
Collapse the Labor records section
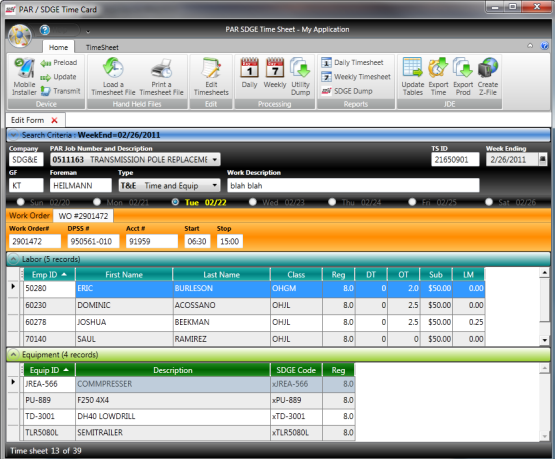(x=13, y=259)
